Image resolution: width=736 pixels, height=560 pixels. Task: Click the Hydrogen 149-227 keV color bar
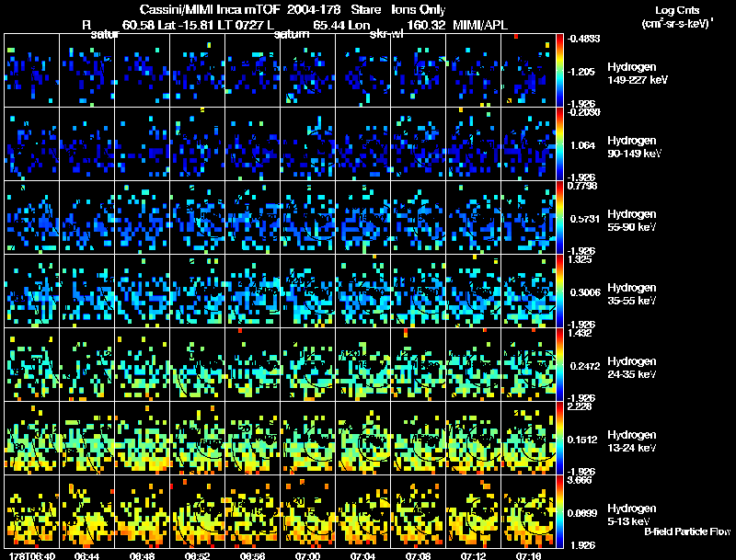click(562, 70)
